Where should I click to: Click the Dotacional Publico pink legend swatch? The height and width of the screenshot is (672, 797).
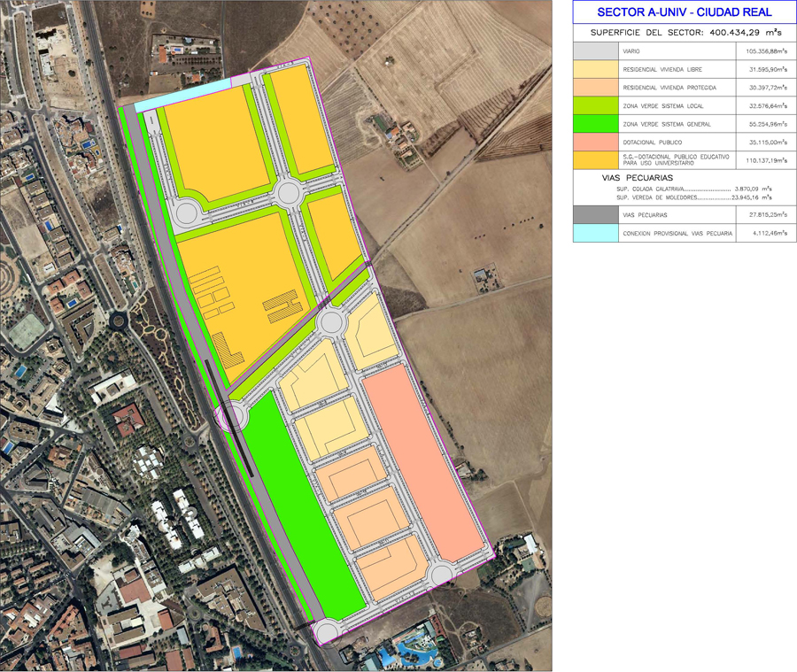pos(596,142)
